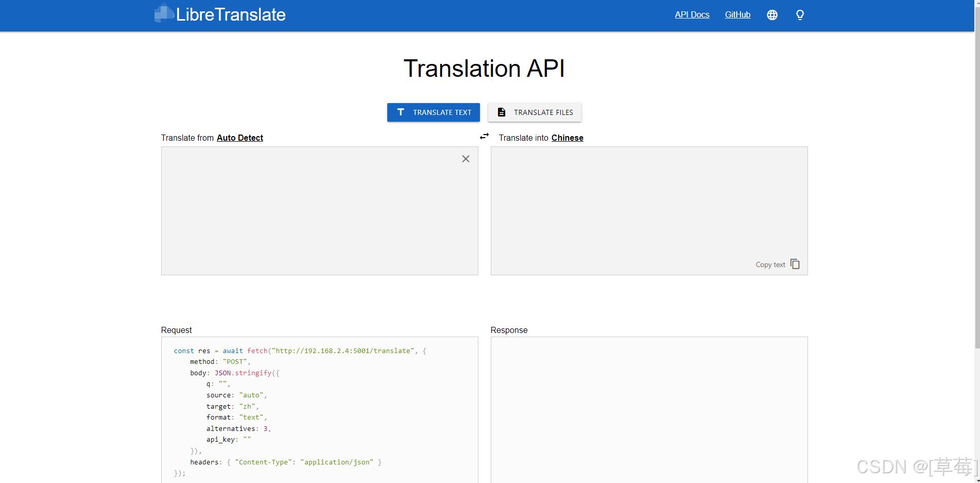Select the Translate Text tab
This screenshot has width=980, height=483.
pyautogui.click(x=433, y=112)
